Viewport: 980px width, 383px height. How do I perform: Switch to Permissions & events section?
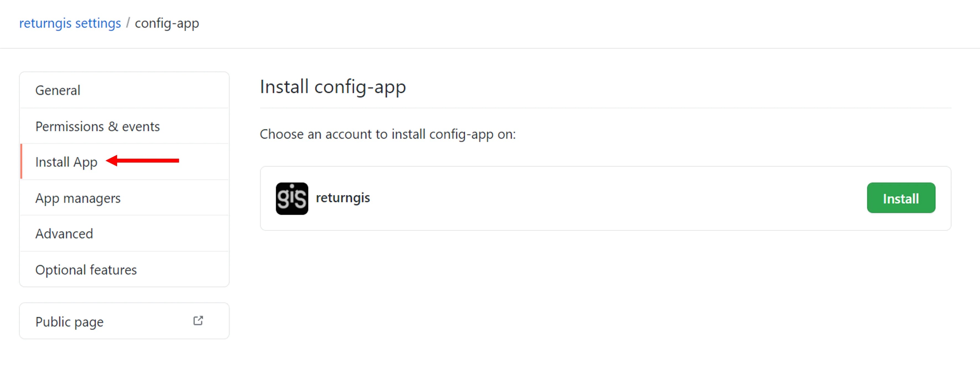click(x=124, y=126)
